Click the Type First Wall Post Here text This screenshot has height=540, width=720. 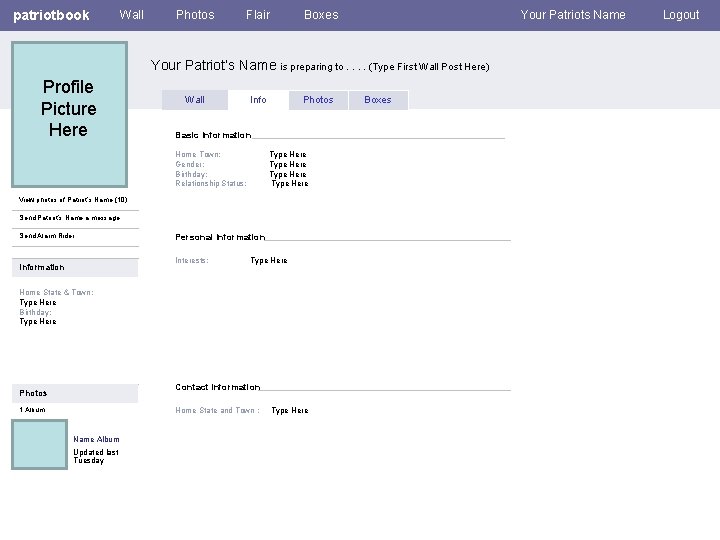[429, 67]
